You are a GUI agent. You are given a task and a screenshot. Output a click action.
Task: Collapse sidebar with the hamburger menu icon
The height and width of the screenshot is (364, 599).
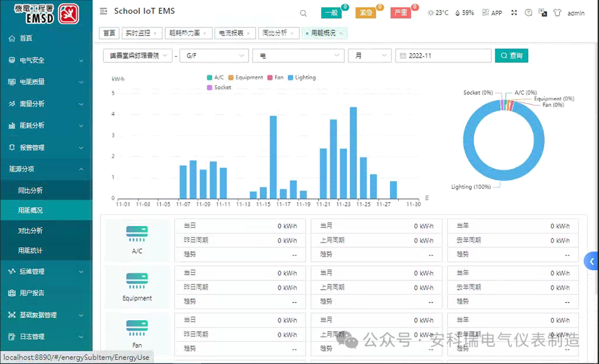103,12
